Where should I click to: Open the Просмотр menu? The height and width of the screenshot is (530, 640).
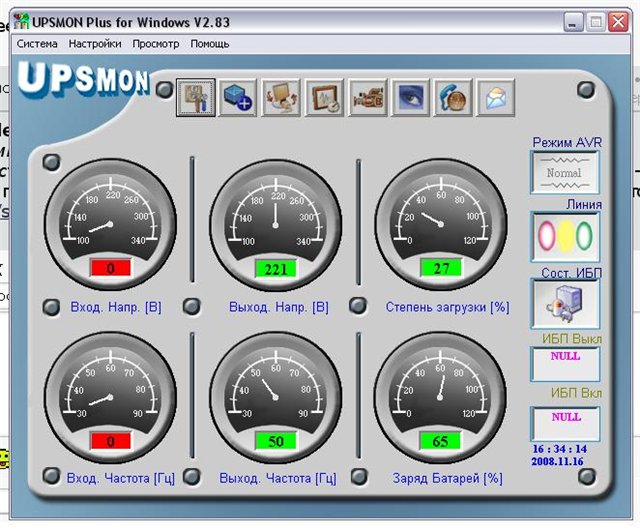point(156,44)
